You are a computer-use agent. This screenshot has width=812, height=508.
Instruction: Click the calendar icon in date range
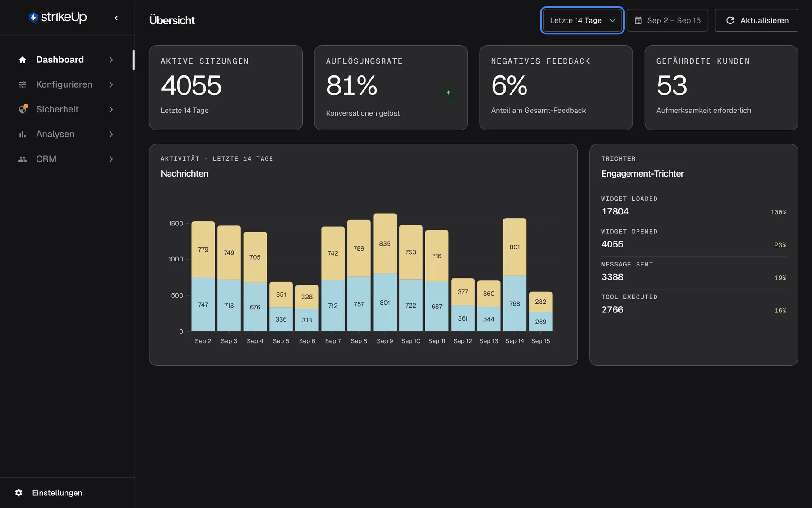(638, 20)
